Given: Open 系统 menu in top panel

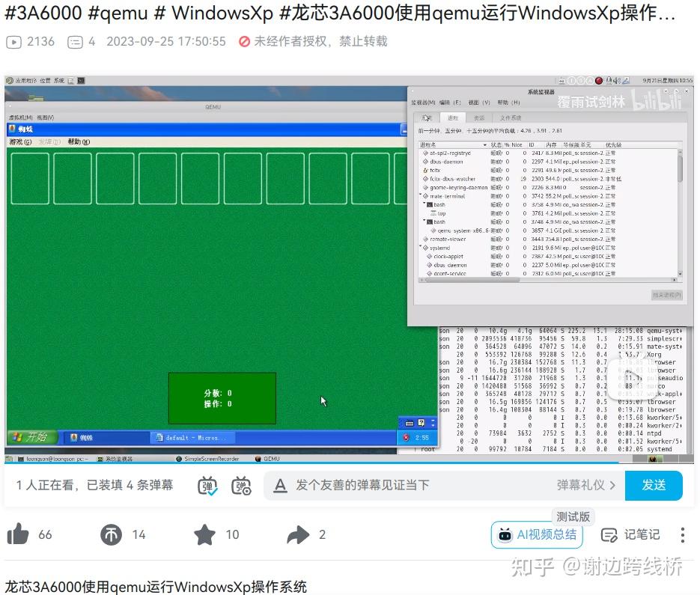Looking at the screenshot, I should [59, 81].
